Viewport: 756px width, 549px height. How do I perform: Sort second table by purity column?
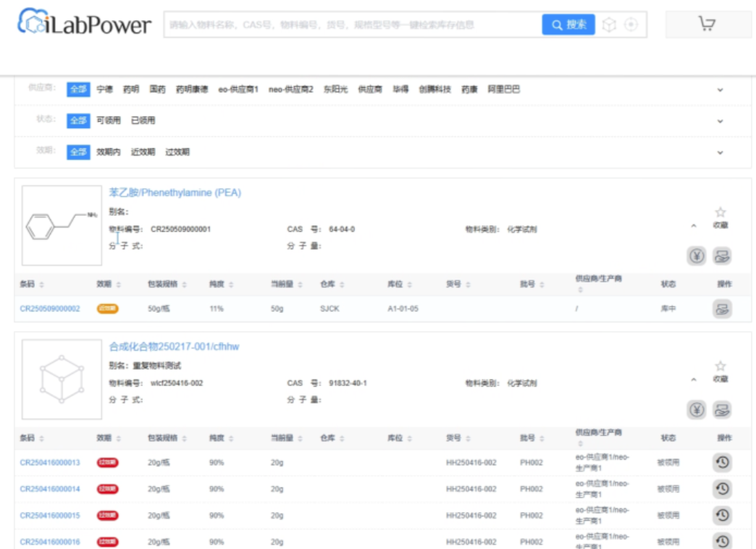(x=222, y=438)
